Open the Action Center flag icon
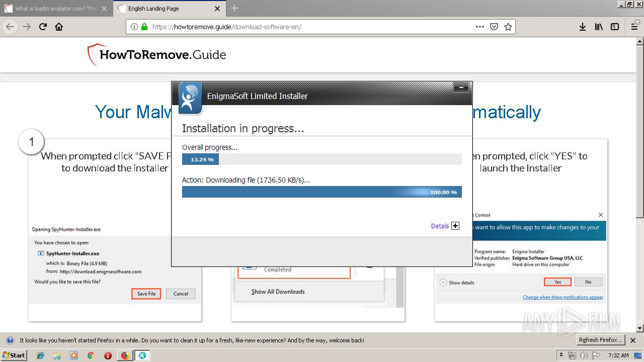This screenshot has width=644, height=362. (596, 355)
